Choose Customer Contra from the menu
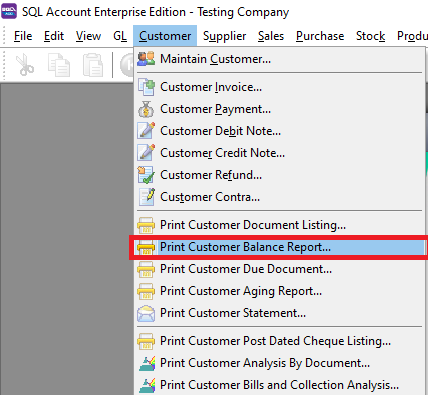Viewport: 428px width, 395px height. [280, 197]
